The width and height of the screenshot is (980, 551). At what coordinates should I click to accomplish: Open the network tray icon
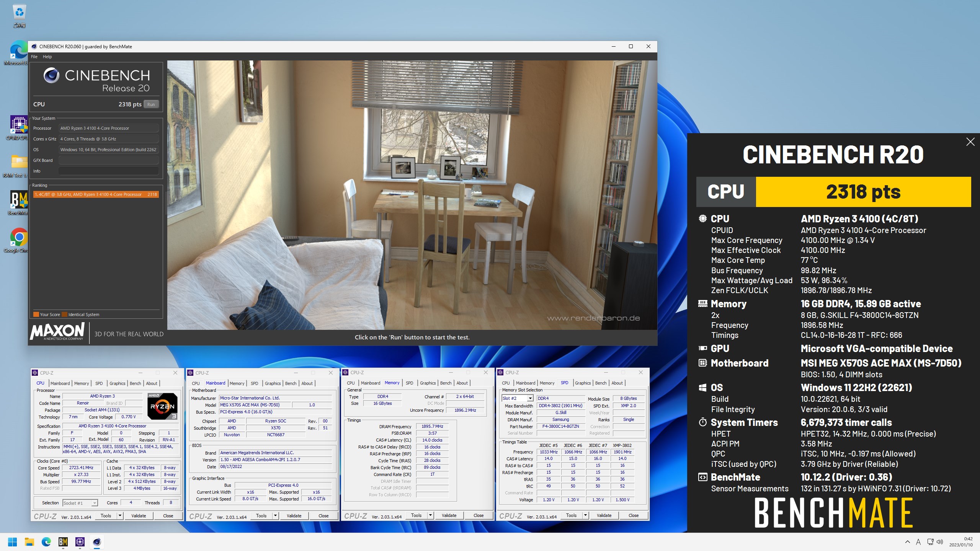930,542
